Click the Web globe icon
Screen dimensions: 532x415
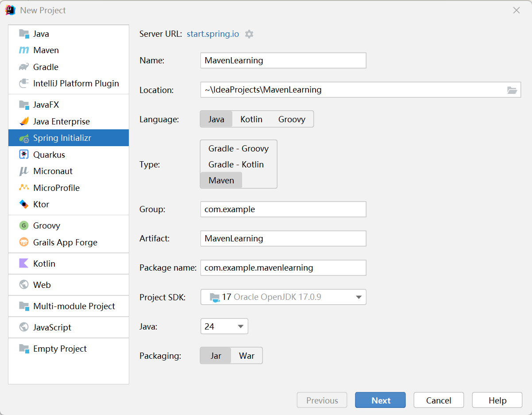pos(24,285)
